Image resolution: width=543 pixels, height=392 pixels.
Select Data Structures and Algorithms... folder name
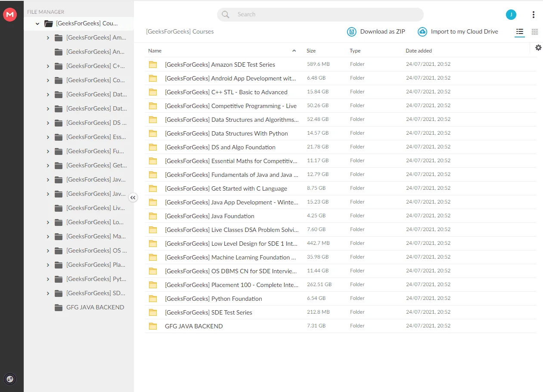pos(232,120)
